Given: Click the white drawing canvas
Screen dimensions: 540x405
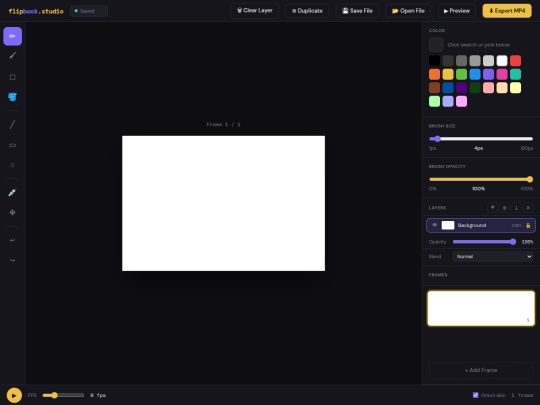Looking at the screenshot, I should 224,203.
